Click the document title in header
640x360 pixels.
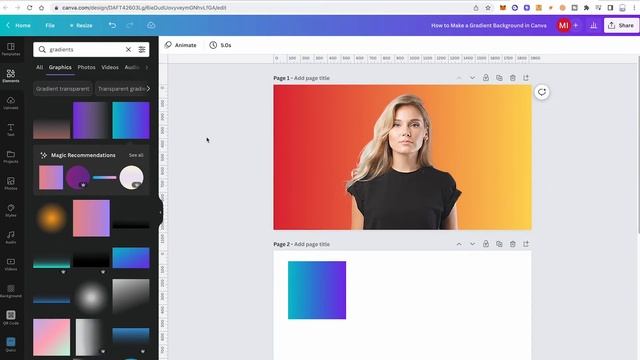[489, 25]
